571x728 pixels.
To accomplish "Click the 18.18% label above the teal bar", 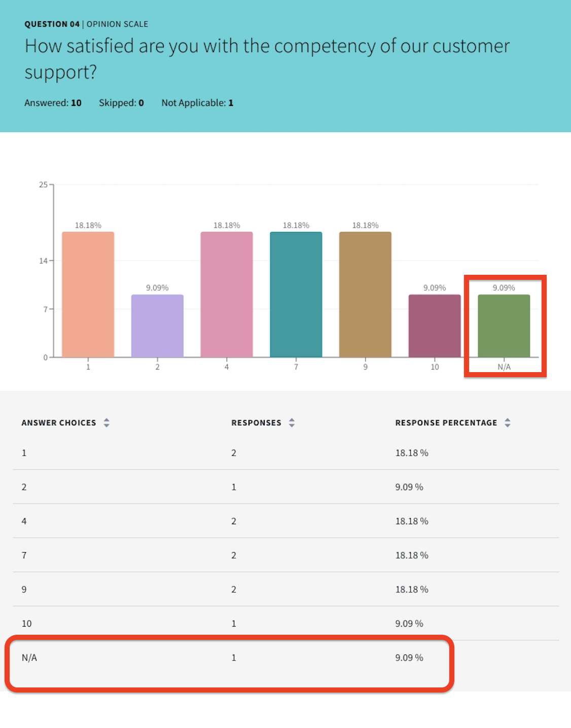I will pos(296,225).
